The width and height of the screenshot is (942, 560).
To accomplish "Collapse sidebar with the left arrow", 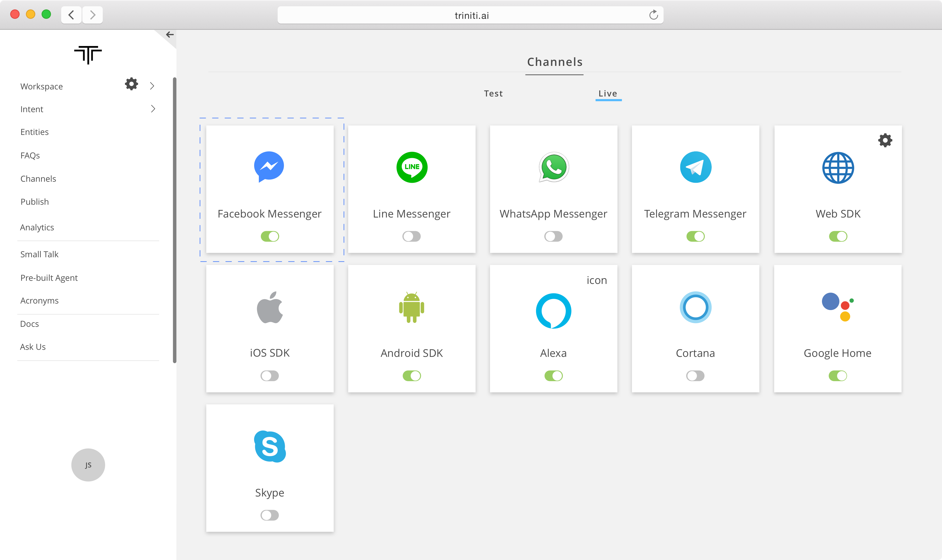I will coord(170,35).
